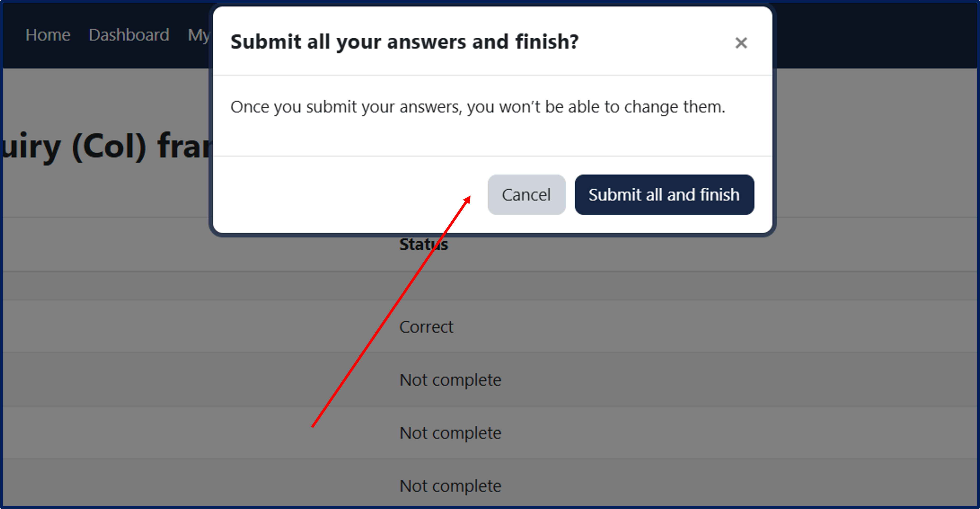Click the warning message in dialog body
The width and height of the screenshot is (980, 509).
(477, 107)
